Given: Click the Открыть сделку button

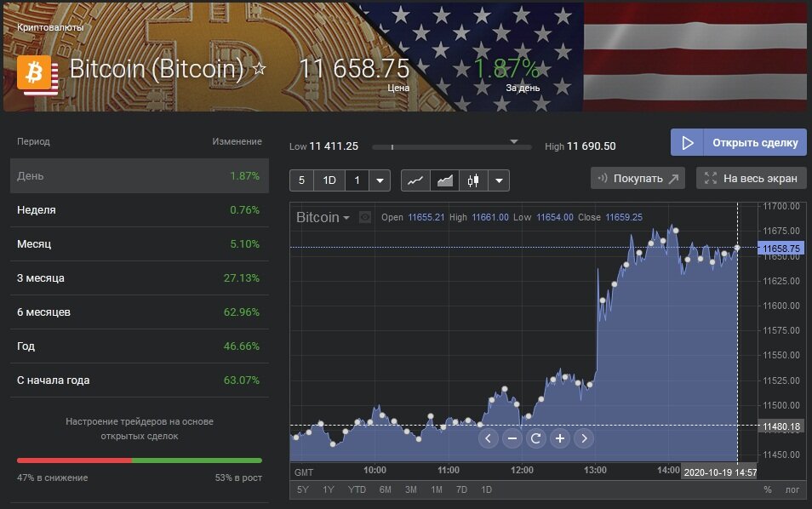Looking at the screenshot, I should [738, 142].
